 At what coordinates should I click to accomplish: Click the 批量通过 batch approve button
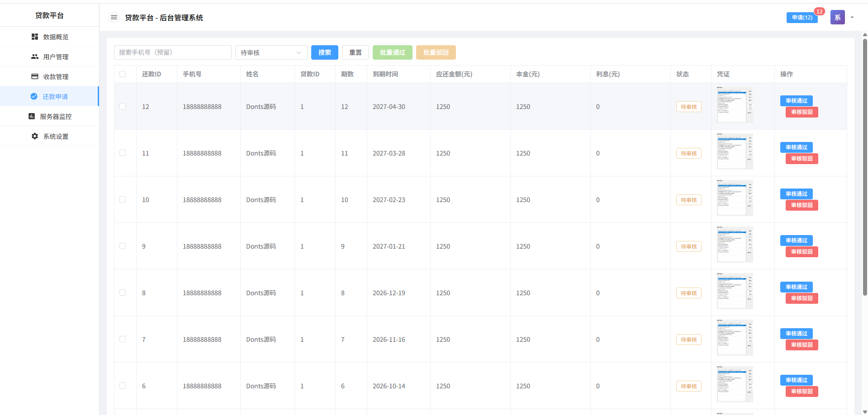[392, 52]
